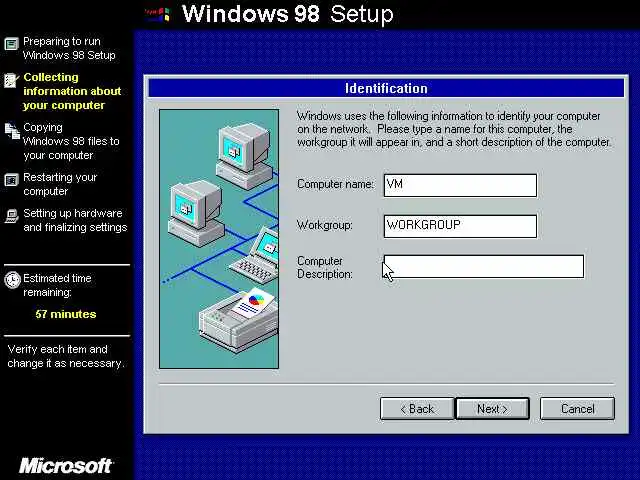640x480 pixels.
Task: Click into the Computer Description field
Action: [x=484, y=267]
